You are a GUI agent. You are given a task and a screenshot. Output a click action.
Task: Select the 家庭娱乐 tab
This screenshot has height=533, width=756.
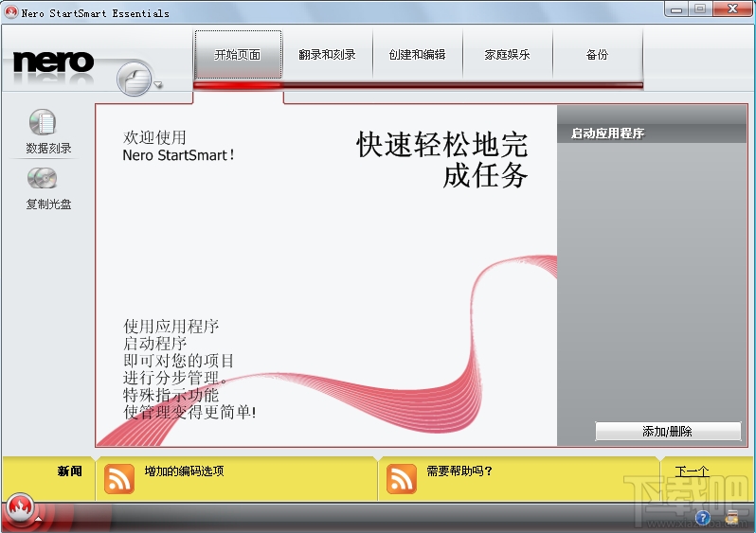point(507,55)
